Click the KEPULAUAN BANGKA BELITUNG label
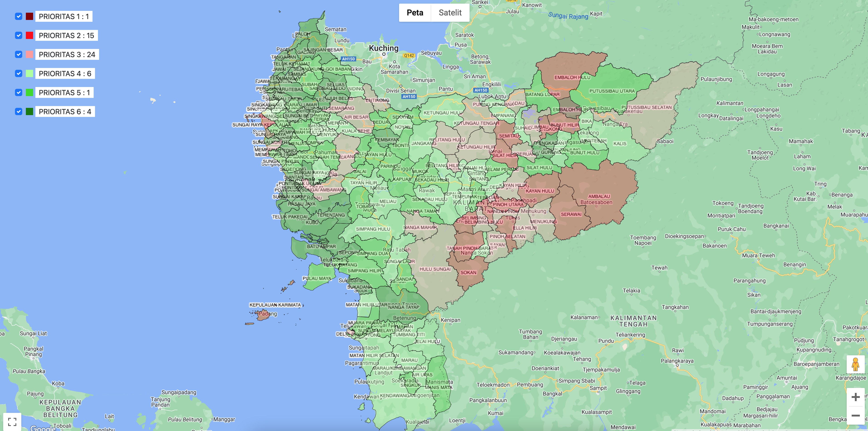Viewport: 868px width, 431px height. (x=60, y=408)
